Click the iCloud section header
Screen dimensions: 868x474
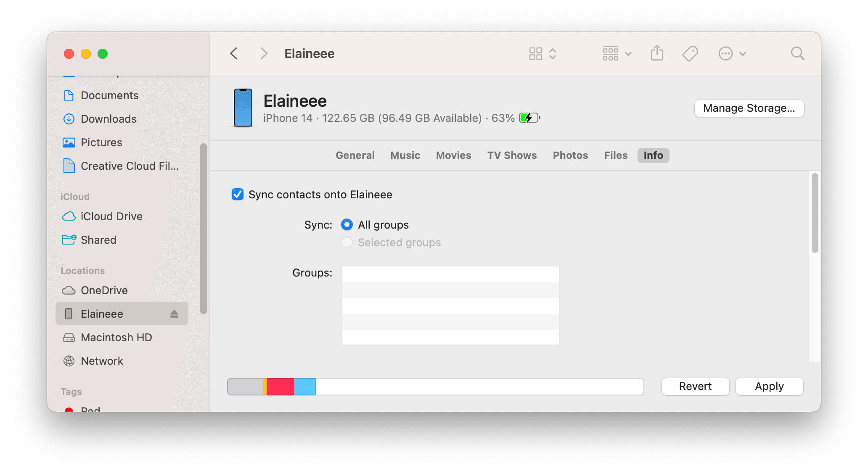click(75, 197)
